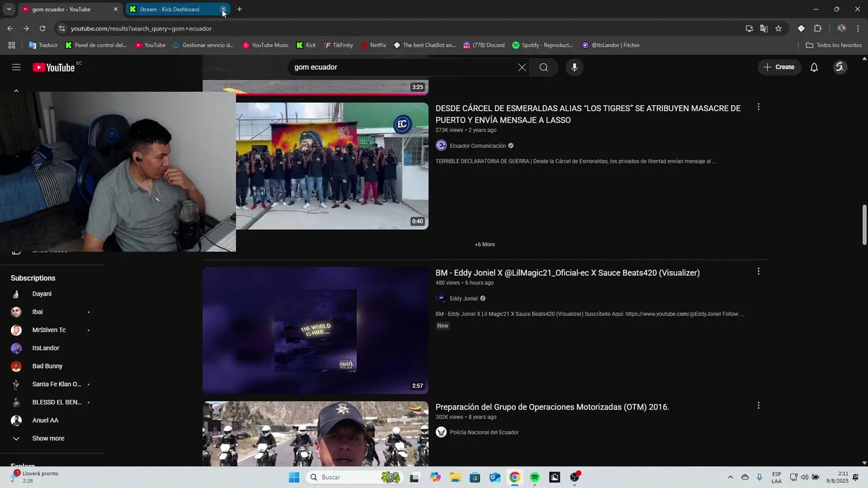This screenshot has width=868, height=488.
Task: View site information in address bar
Action: (62, 28)
